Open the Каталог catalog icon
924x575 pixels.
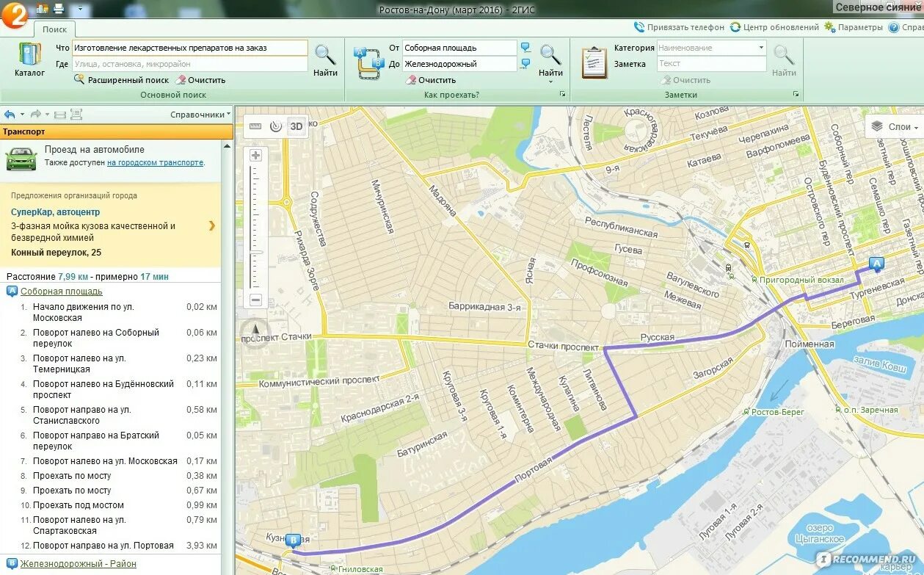coord(29,60)
